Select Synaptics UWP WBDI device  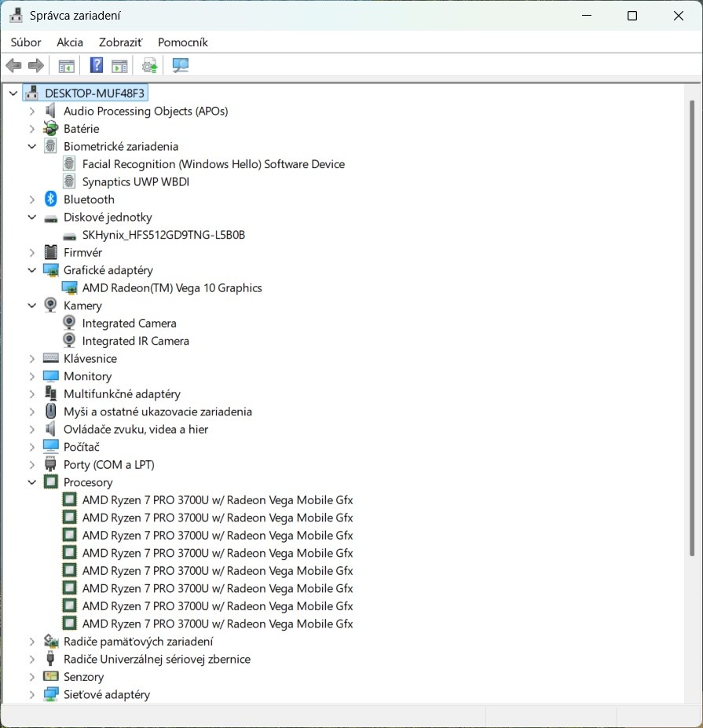[x=135, y=181]
